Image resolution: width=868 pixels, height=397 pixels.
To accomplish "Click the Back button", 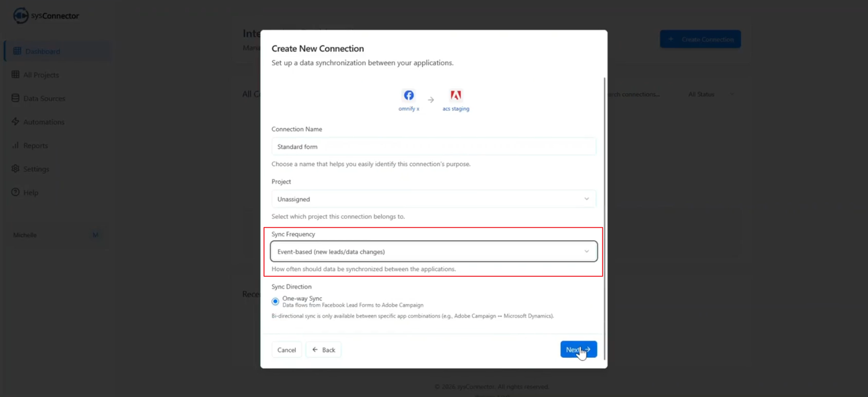I will 323,350.
